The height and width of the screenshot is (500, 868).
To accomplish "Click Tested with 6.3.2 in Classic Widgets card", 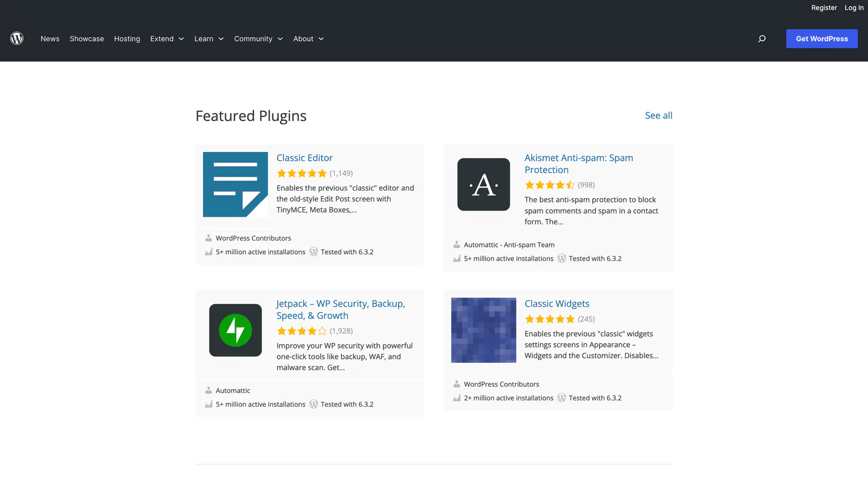I will [x=595, y=398].
